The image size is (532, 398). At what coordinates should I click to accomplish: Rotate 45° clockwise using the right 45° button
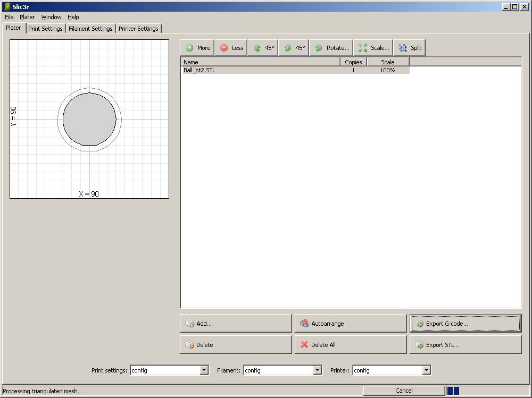[294, 48]
